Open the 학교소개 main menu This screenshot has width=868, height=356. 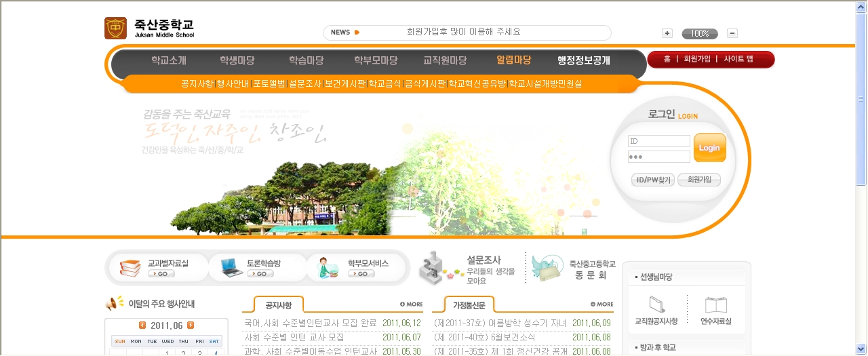169,60
